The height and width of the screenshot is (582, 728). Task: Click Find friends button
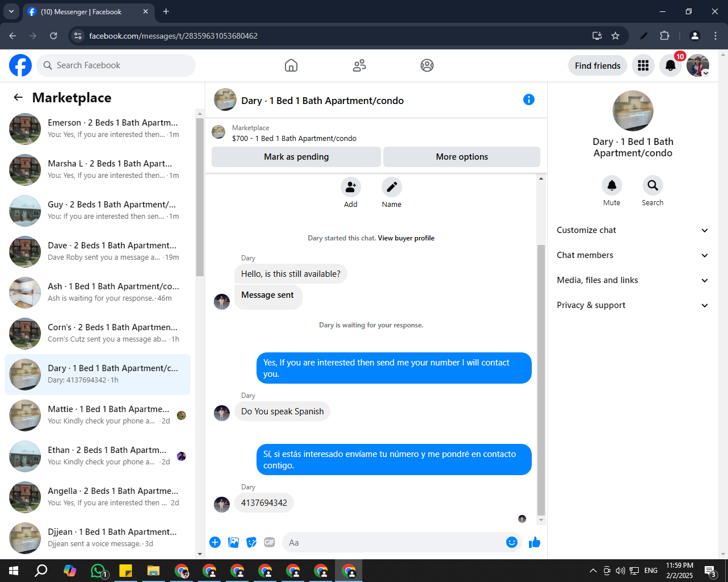598,65
